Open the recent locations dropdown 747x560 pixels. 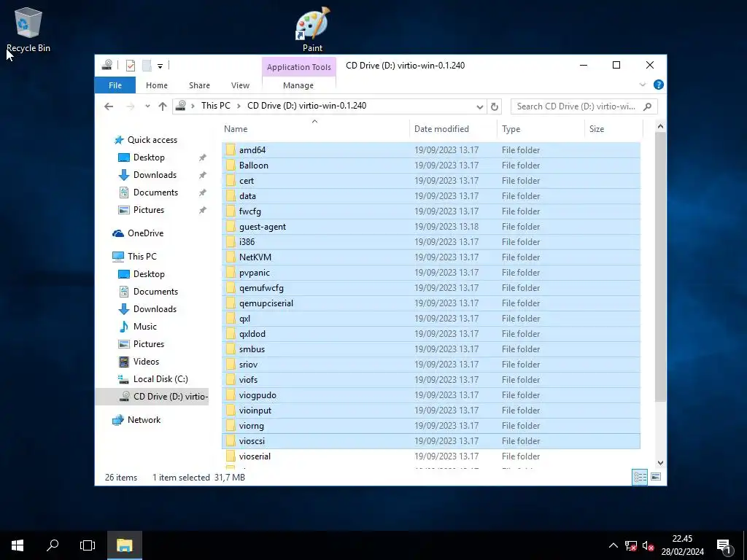[147, 106]
